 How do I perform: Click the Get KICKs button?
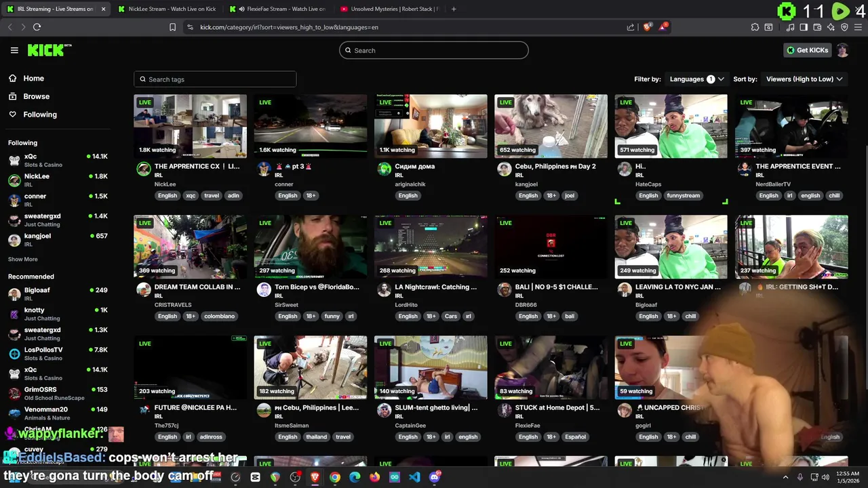pyautogui.click(x=807, y=50)
